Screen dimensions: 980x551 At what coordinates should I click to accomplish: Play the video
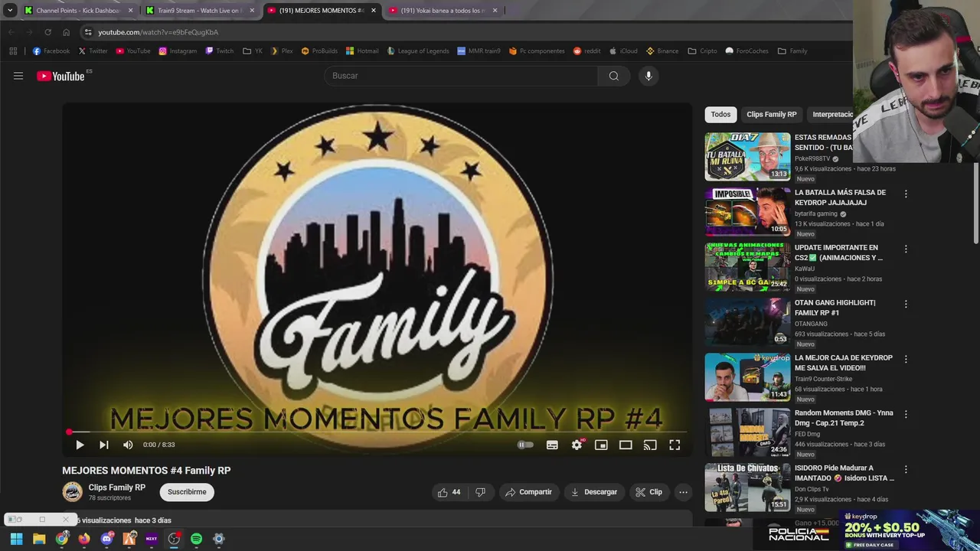click(x=80, y=445)
